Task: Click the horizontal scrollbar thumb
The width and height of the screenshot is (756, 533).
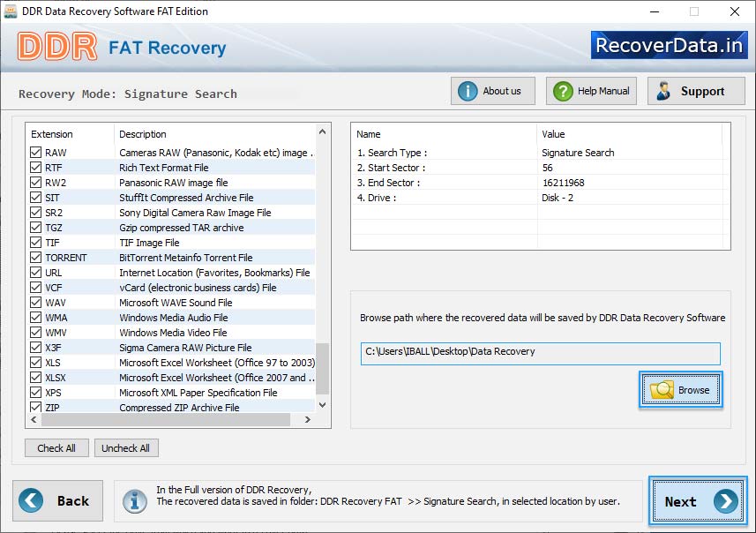Action: [166, 420]
